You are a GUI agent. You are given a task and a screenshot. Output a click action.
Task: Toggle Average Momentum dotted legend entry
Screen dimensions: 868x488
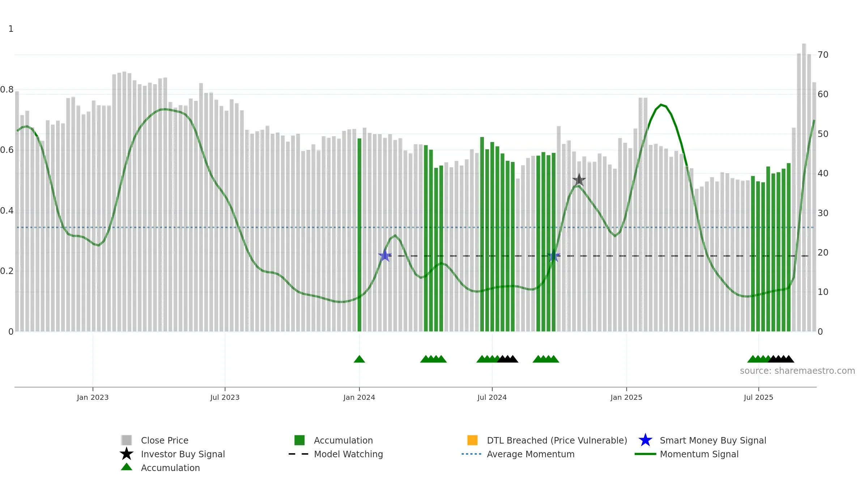pos(518,454)
